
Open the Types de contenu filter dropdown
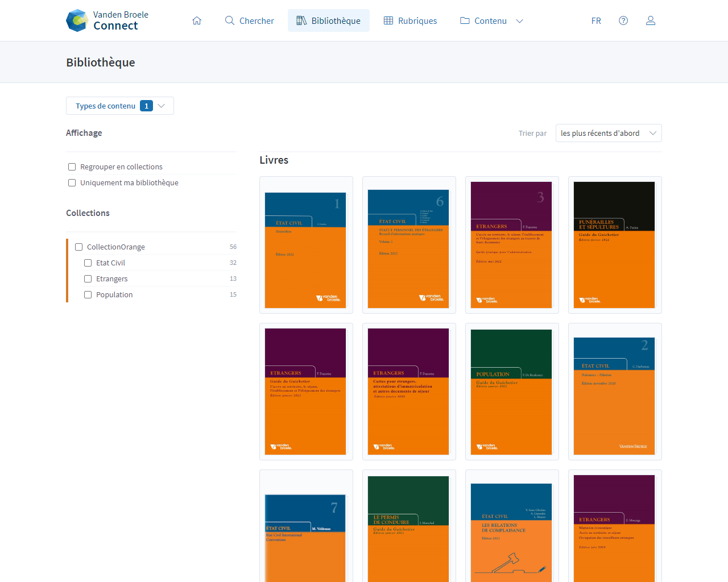120,106
